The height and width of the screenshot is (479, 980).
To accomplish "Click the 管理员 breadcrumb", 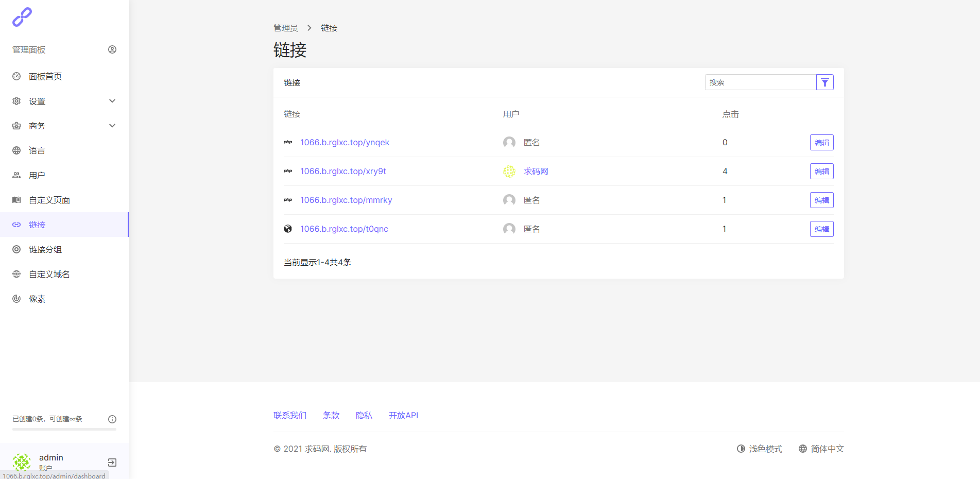I will [x=285, y=28].
